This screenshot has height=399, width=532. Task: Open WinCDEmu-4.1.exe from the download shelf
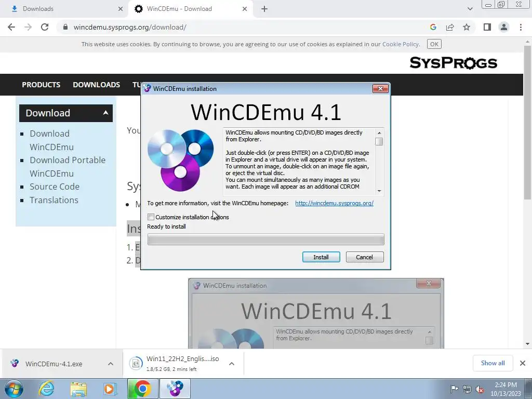(x=54, y=364)
